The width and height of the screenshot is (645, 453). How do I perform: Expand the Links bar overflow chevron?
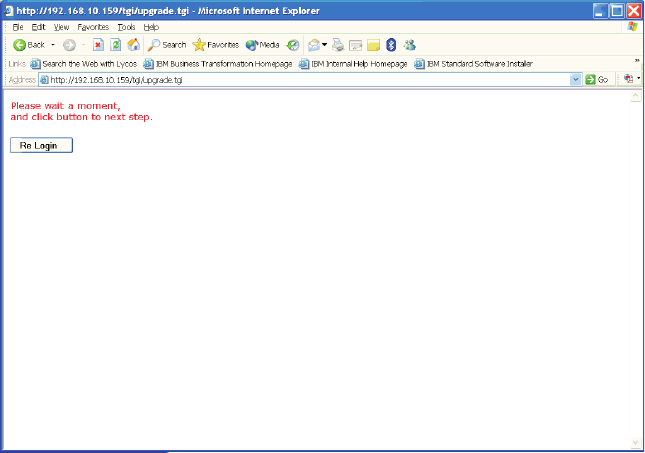637,60
